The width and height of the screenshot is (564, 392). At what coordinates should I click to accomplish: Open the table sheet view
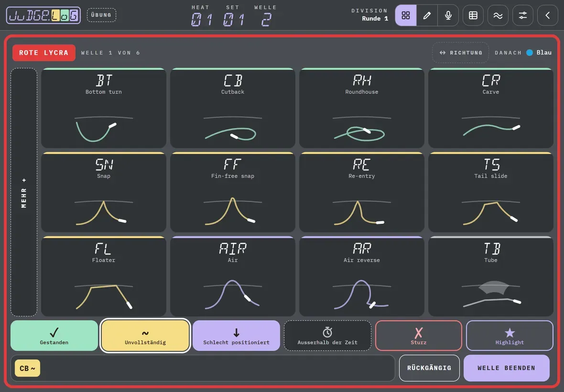(473, 15)
